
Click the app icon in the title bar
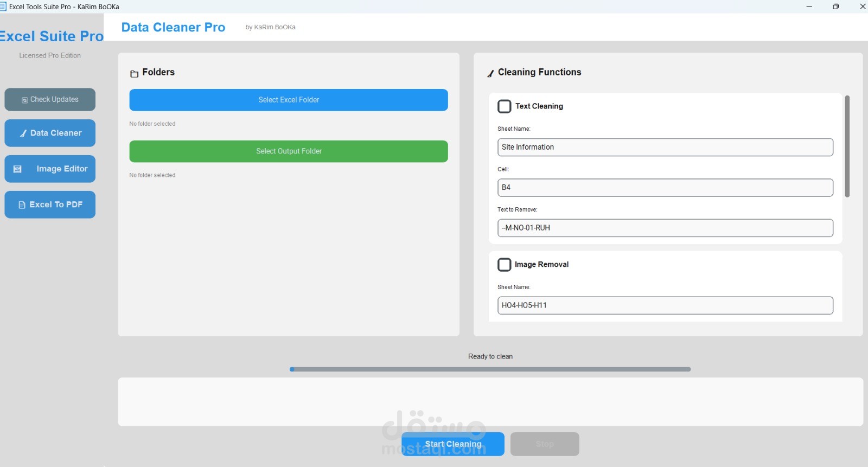coord(2,7)
